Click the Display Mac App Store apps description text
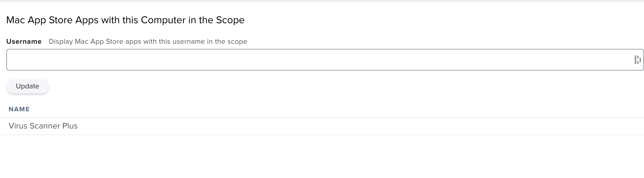 tap(148, 42)
